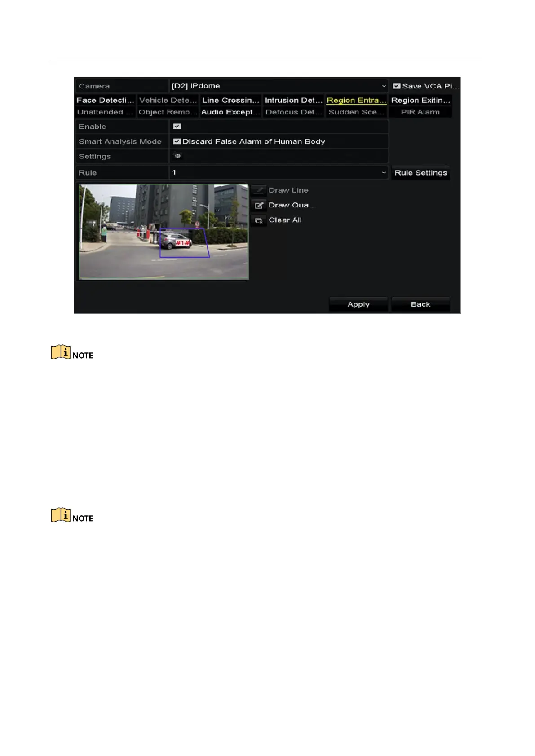535x756 pixels.
Task: Click the Clear All label
Action: click(x=285, y=220)
